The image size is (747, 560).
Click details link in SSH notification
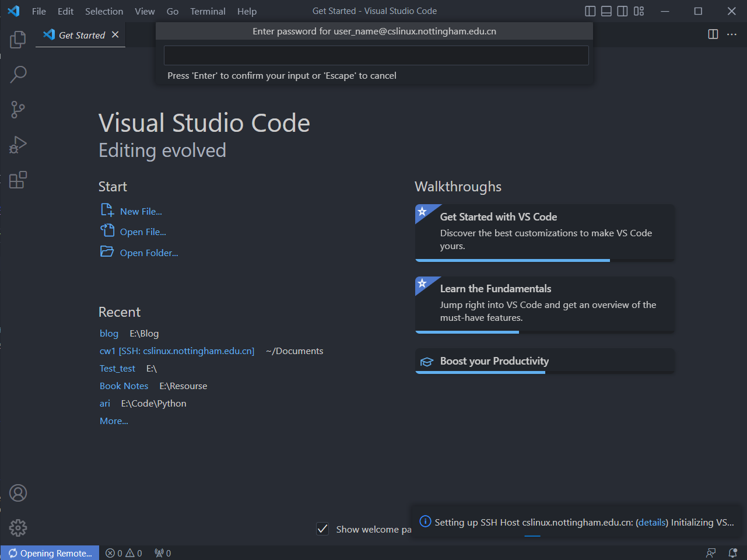pyautogui.click(x=652, y=522)
